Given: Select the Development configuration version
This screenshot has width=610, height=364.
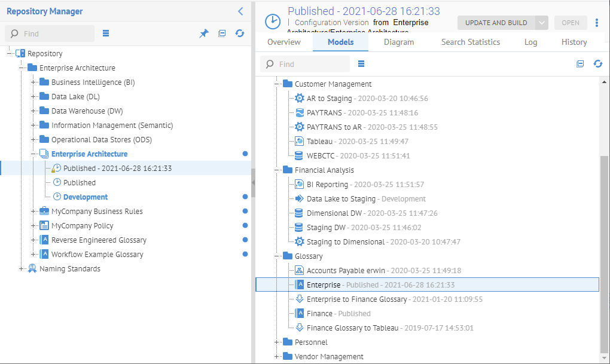Looking at the screenshot, I should 86,197.
